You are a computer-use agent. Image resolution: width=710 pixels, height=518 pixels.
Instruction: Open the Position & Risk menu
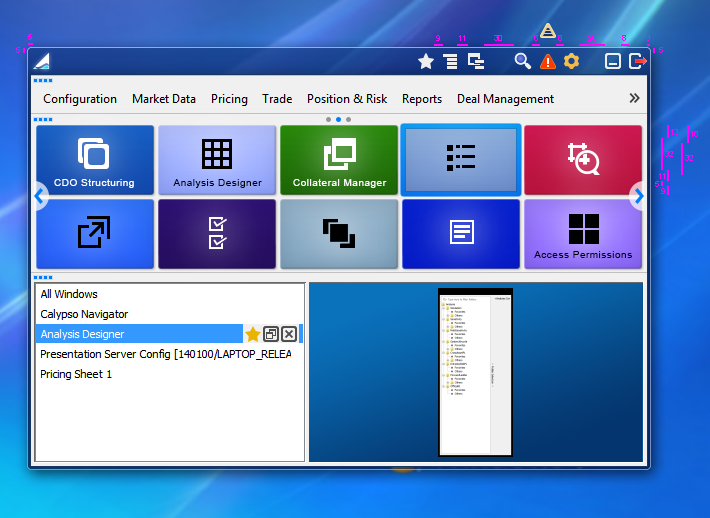[347, 99]
